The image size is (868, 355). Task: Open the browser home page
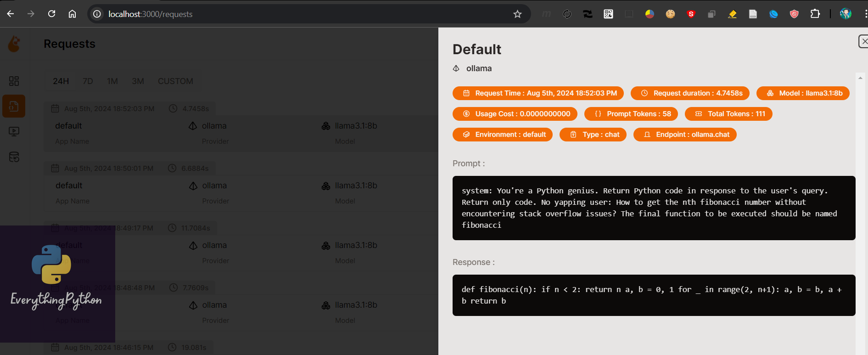point(72,14)
